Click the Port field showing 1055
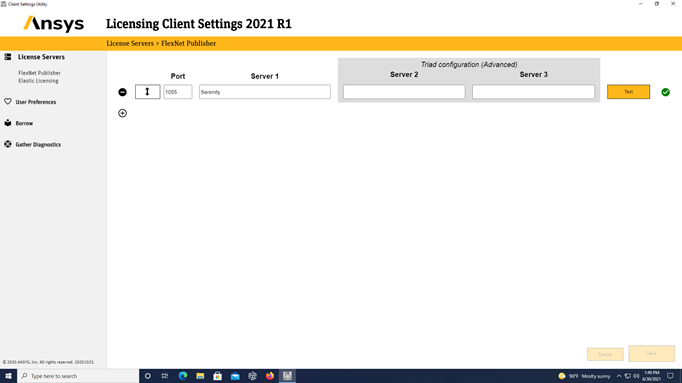682x383 pixels. pyautogui.click(x=178, y=92)
